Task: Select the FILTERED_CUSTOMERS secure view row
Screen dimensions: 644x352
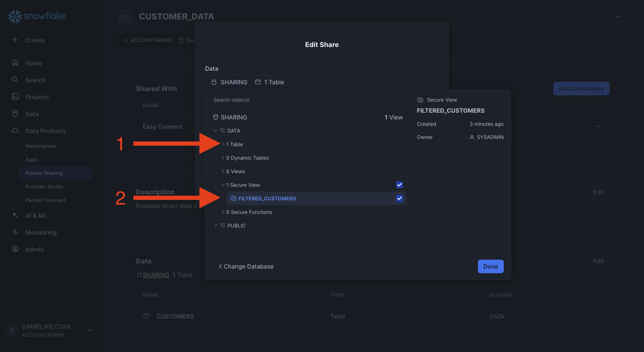Action: click(297, 198)
